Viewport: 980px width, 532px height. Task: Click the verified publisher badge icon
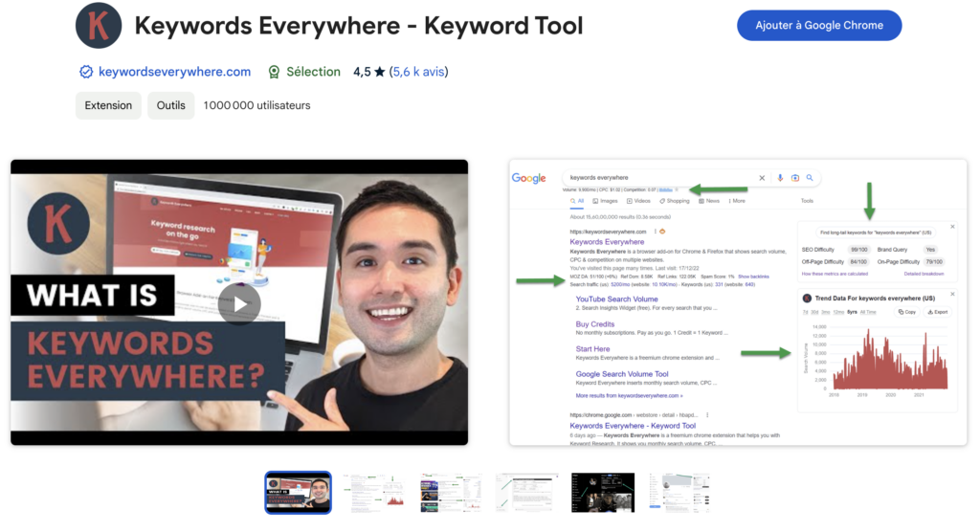point(85,72)
